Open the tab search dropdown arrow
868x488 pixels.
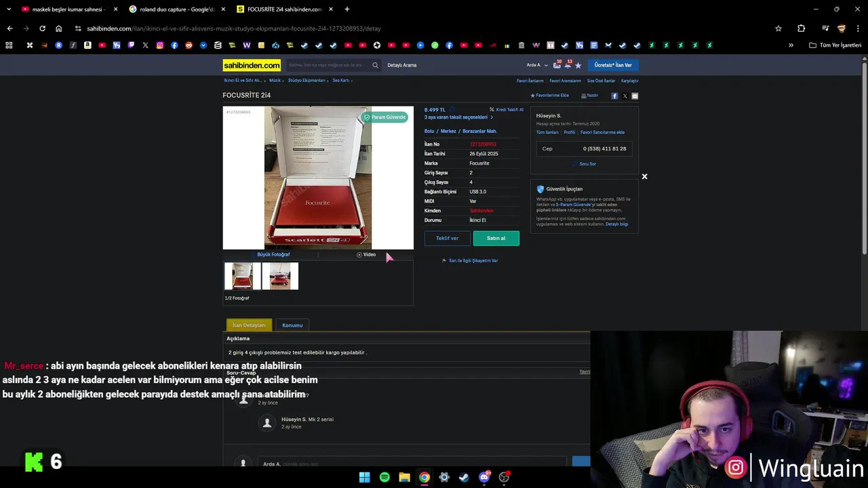(9, 9)
